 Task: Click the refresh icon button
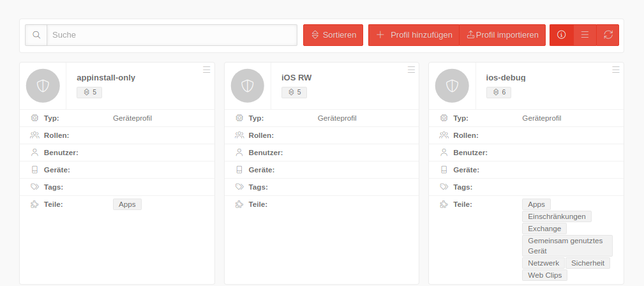coord(608,35)
